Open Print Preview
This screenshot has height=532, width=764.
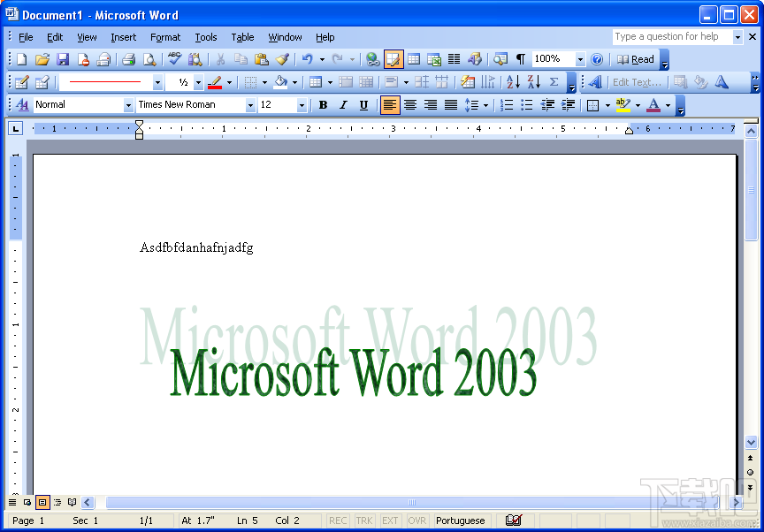pos(150,59)
